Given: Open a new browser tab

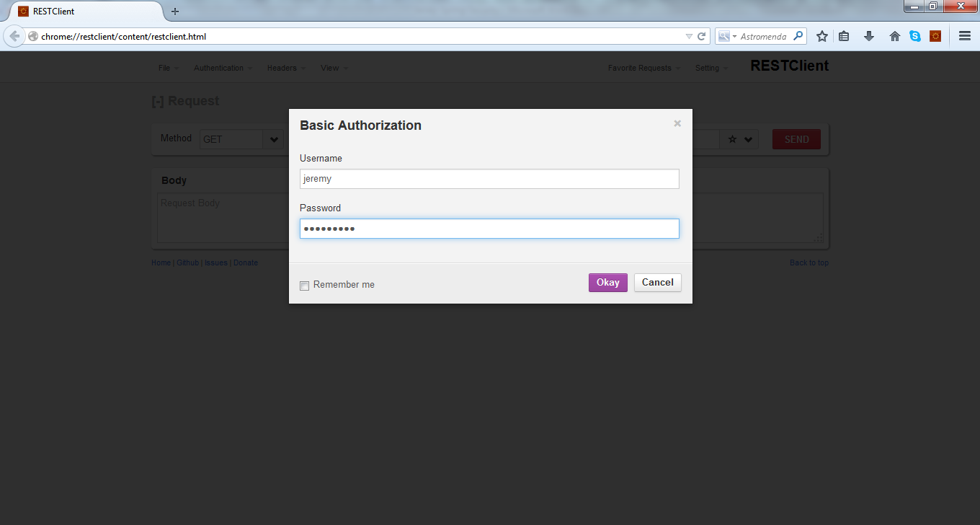Looking at the screenshot, I should (x=175, y=12).
